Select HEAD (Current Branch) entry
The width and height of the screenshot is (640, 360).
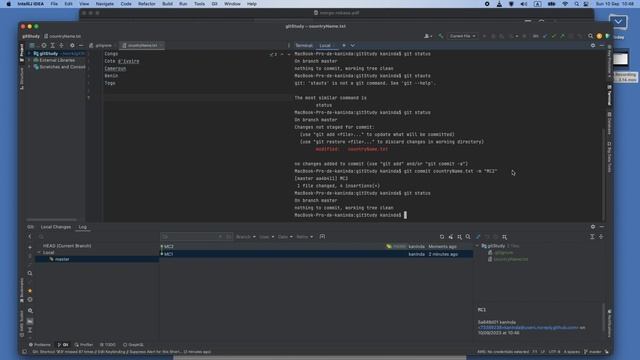tap(67, 246)
